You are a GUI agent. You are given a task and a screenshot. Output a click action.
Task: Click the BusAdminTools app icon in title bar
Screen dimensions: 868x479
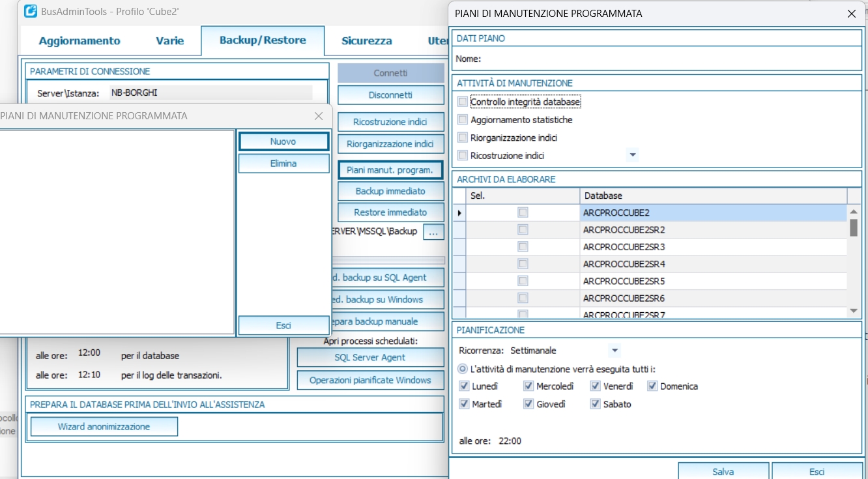click(30, 11)
